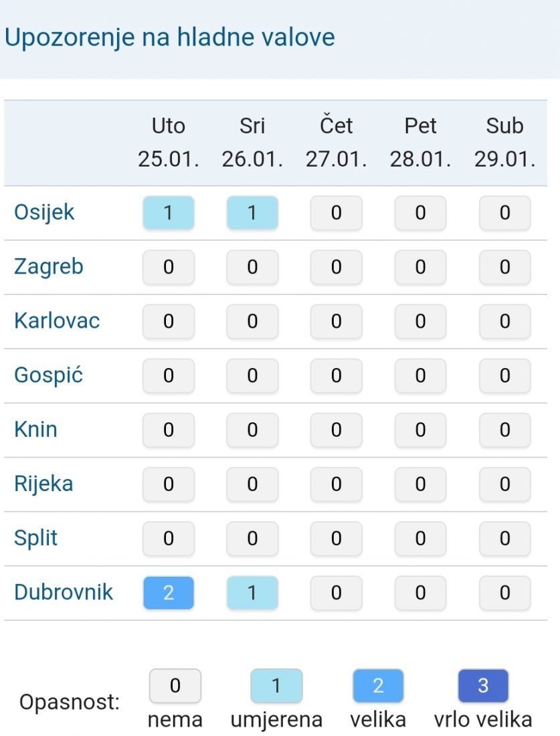Click Zagreb's 0 badge under Čet 27.01.
The width and height of the screenshot is (560, 736).
[337, 267]
